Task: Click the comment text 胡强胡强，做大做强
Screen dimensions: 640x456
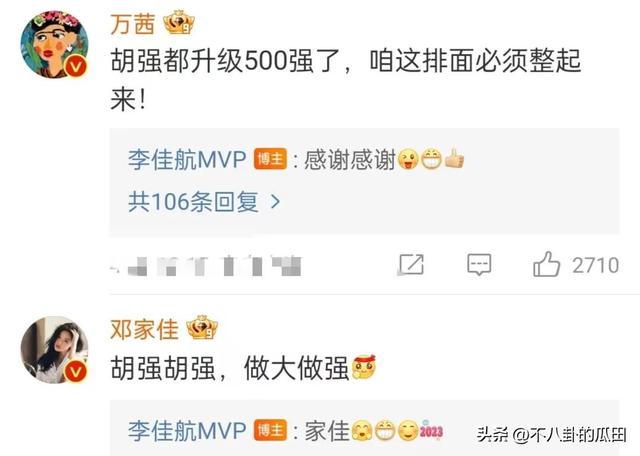Action: coord(229,368)
